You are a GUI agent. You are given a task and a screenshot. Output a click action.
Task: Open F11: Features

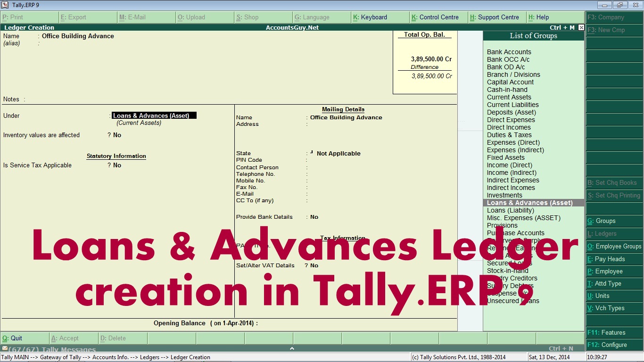tap(614, 333)
